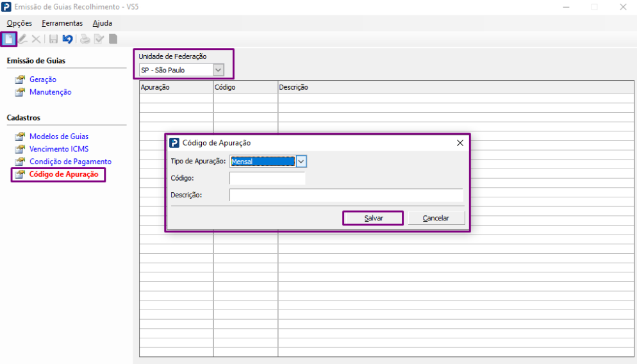Expand the Tipo de Apuração combo box
Screen dimensions: 637x364
301,161
